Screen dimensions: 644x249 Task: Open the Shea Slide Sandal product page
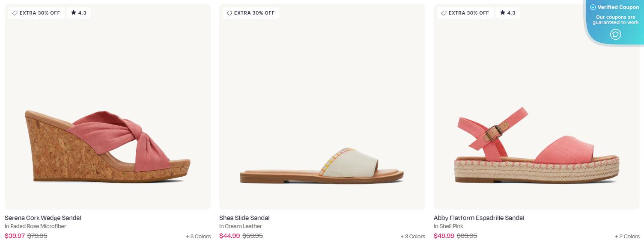[x=244, y=218]
